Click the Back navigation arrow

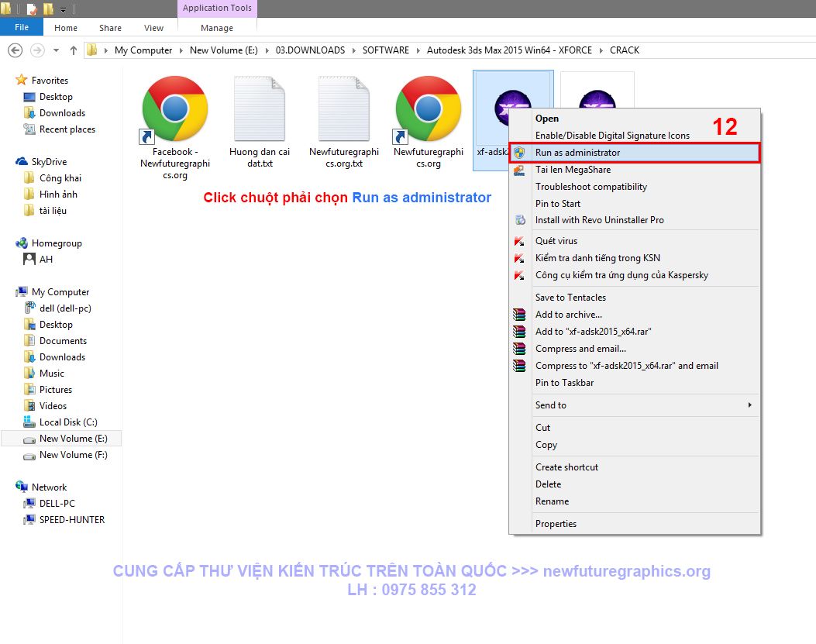point(15,50)
